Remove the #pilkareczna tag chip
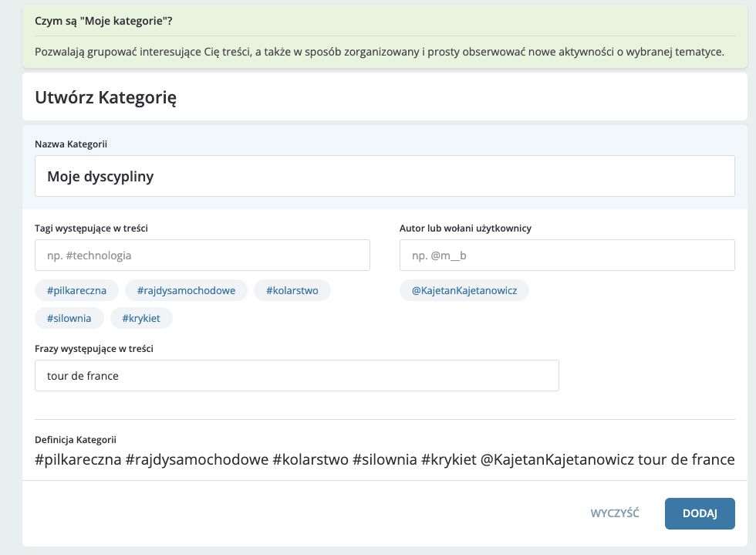 coord(76,290)
